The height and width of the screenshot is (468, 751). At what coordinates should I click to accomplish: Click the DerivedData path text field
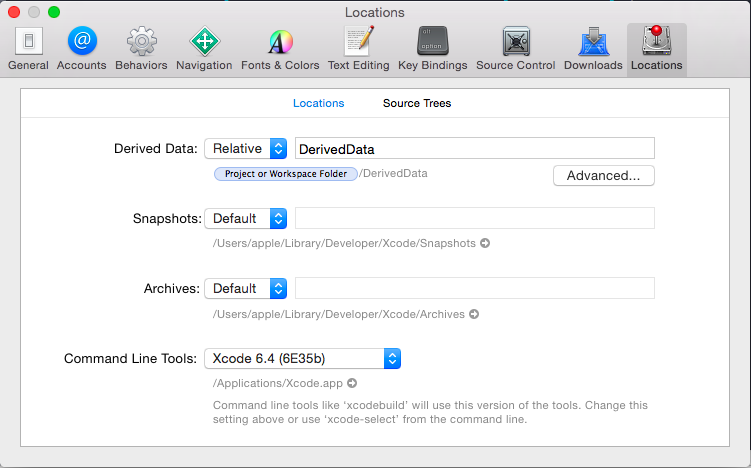[x=475, y=148]
